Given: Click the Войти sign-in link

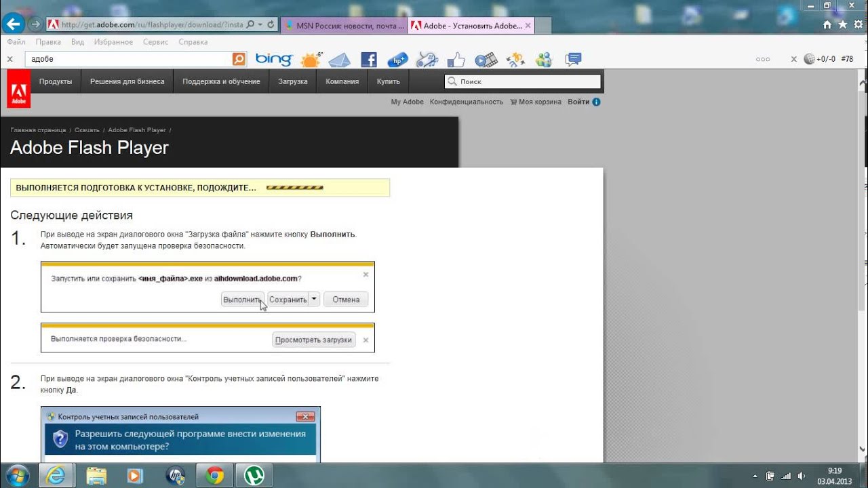Looking at the screenshot, I should pyautogui.click(x=578, y=102).
